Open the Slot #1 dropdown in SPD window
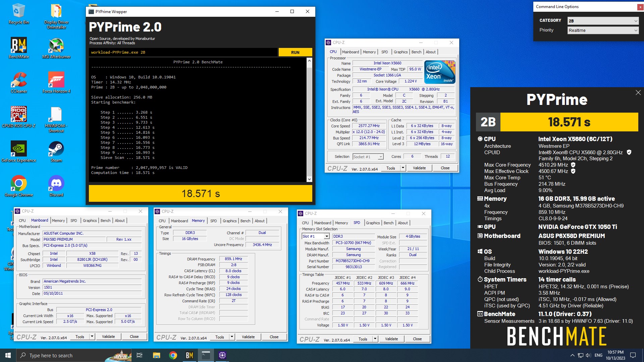The width and height of the screenshot is (644, 362). click(315, 236)
